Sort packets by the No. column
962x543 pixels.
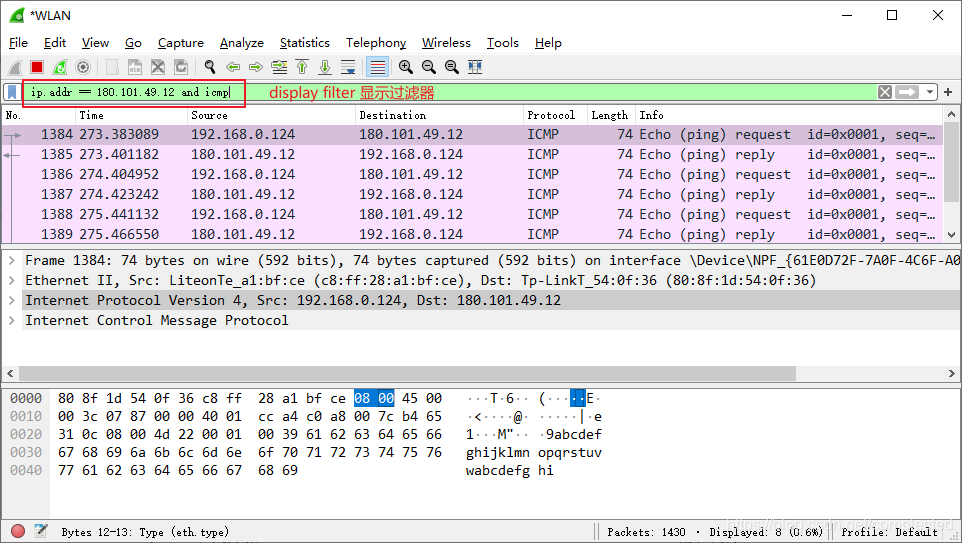[39, 115]
